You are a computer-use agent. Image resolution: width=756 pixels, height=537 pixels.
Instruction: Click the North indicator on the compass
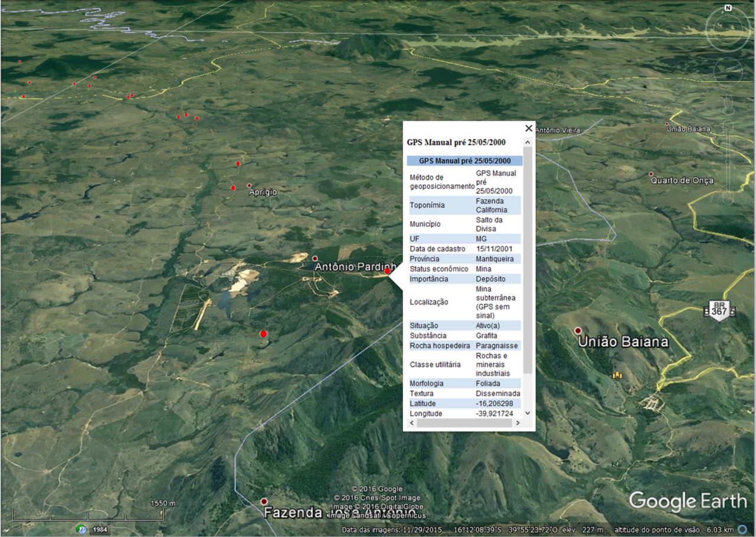728,8
